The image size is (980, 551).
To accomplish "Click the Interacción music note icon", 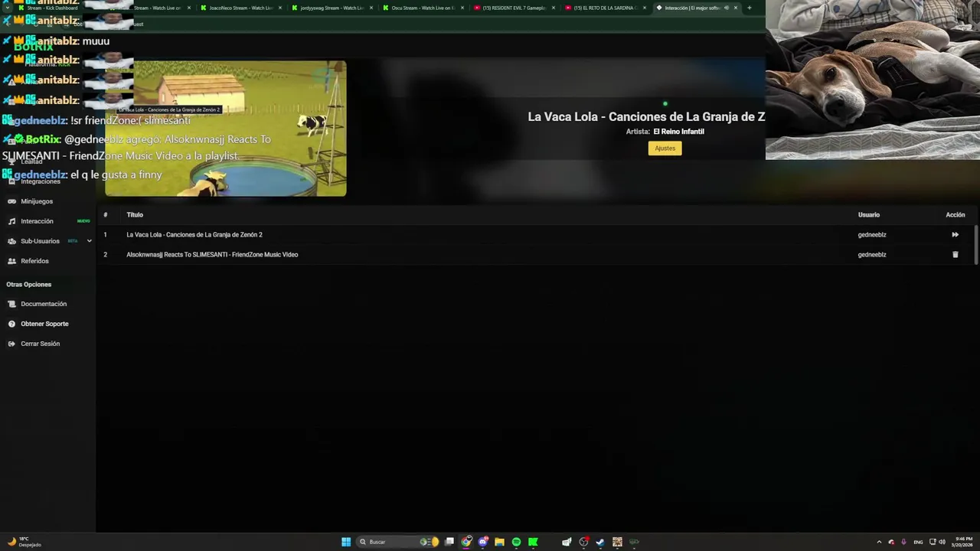I will click(11, 221).
